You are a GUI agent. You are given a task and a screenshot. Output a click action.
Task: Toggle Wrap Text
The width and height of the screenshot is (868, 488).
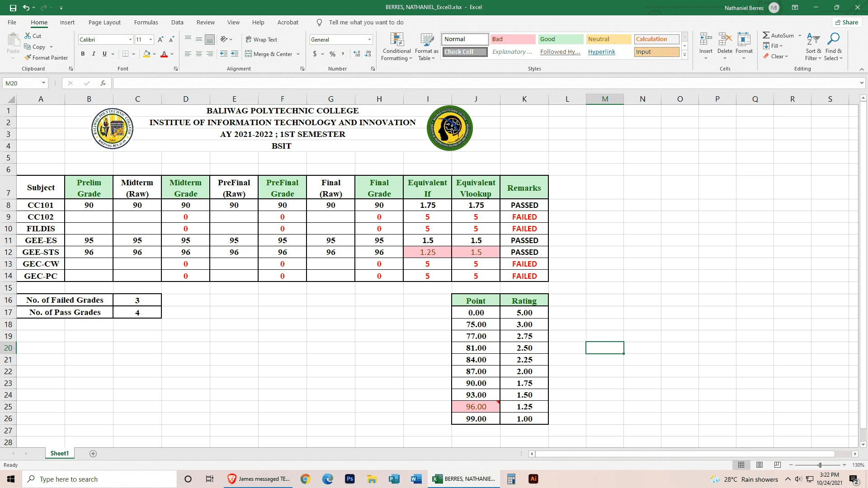coord(261,39)
